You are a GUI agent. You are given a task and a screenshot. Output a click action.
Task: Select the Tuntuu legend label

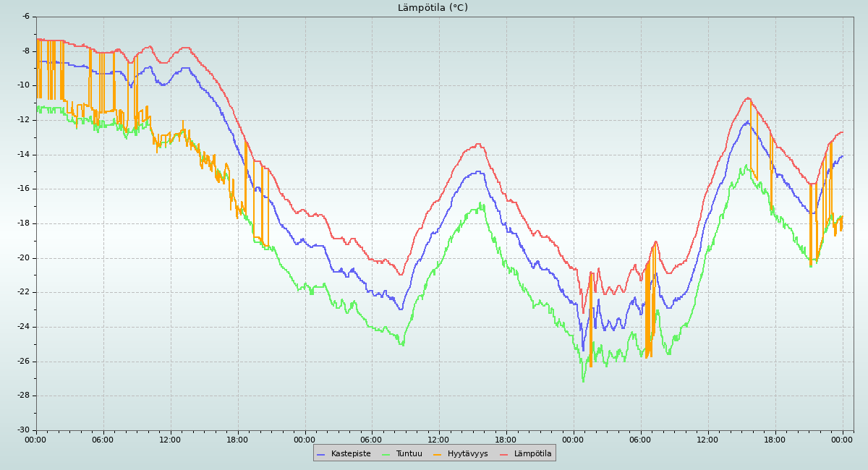click(409, 454)
